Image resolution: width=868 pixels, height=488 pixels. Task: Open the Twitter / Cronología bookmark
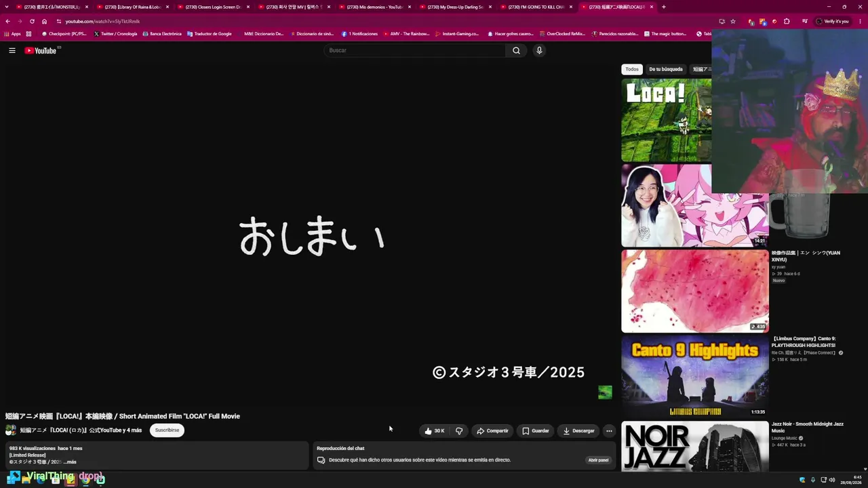[115, 34]
